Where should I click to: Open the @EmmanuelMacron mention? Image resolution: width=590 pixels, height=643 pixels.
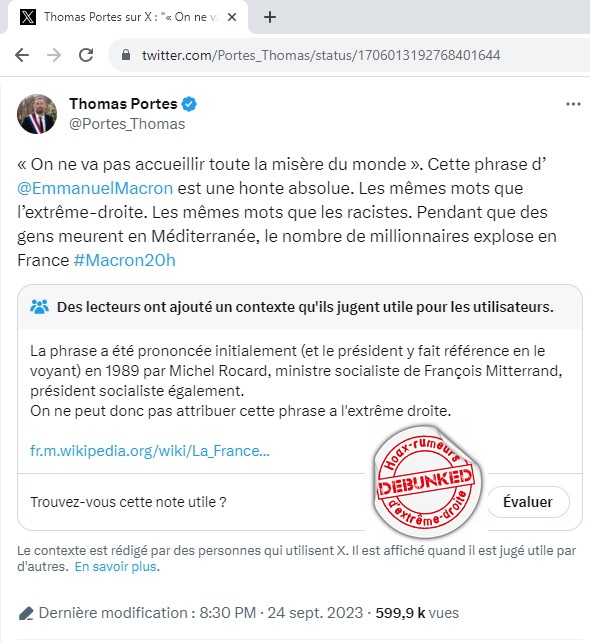(x=95, y=188)
